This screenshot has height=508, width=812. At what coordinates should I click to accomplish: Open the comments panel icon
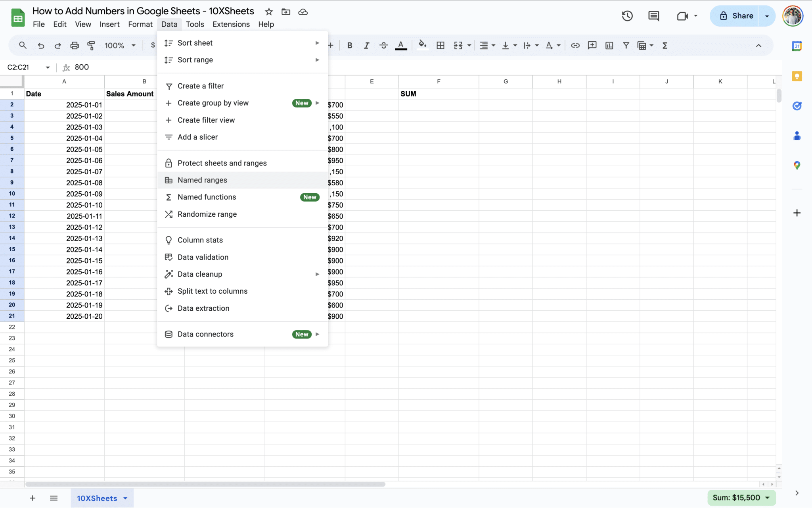click(653, 16)
